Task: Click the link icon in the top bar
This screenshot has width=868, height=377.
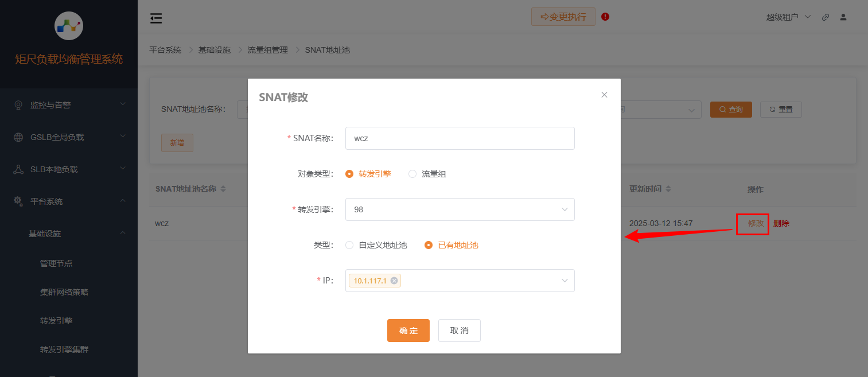Action: point(826,17)
